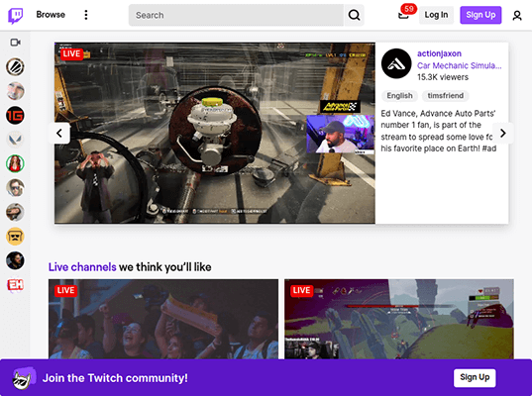
Task: Focus the Search input field
Action: [x=236, y=15]
